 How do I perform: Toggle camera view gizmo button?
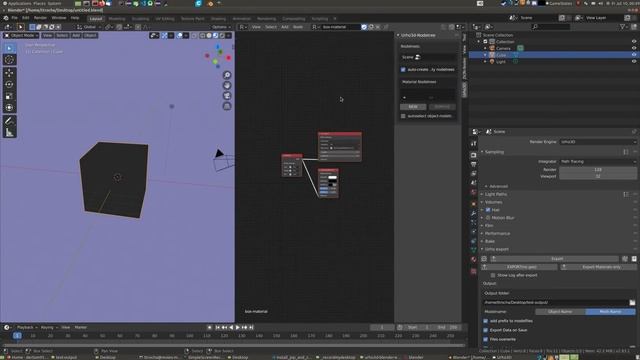pyautogui.click(x=227, y=96)
